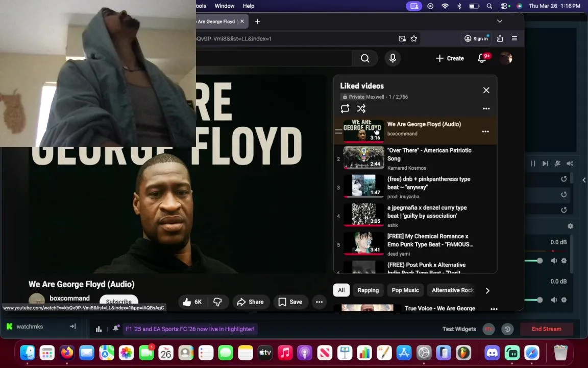Image resolution: width=588 pixels, height=368 pixels.
Task: Open options for True Voice recommended video
Action: pos(494,309)
